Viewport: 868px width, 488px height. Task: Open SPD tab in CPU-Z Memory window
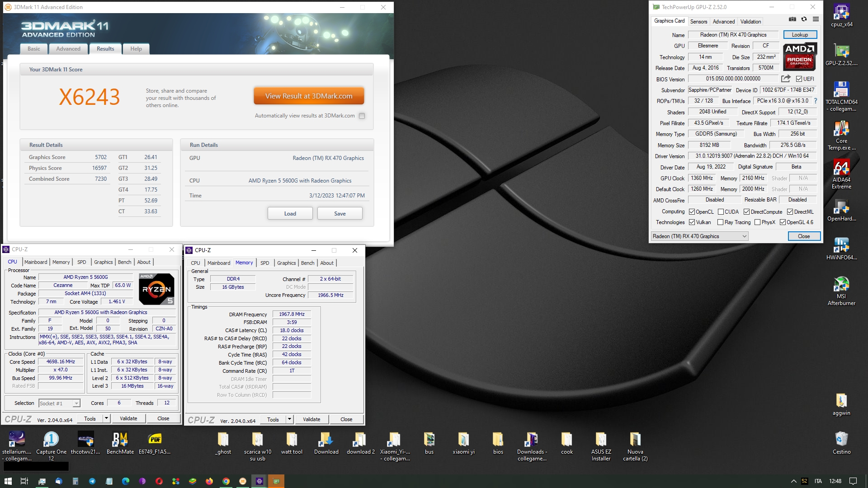(265, 263)
